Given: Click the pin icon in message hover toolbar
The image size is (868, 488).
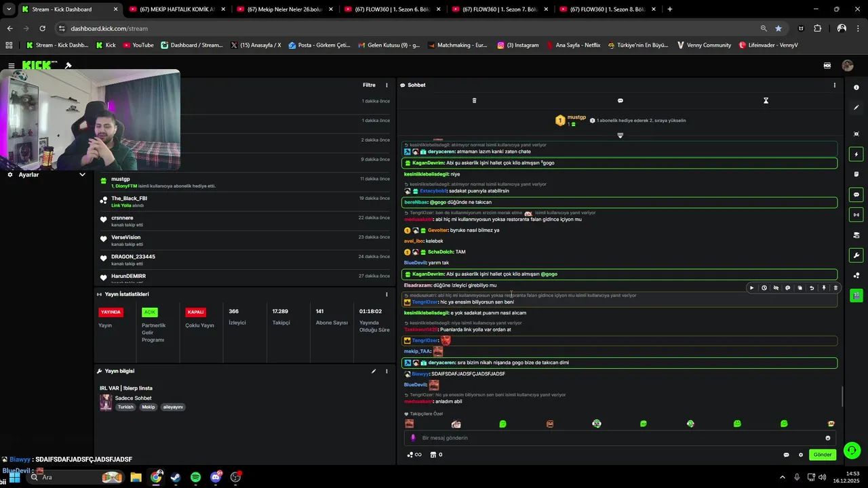Looking at the screenshot, I should coord(824,288).
